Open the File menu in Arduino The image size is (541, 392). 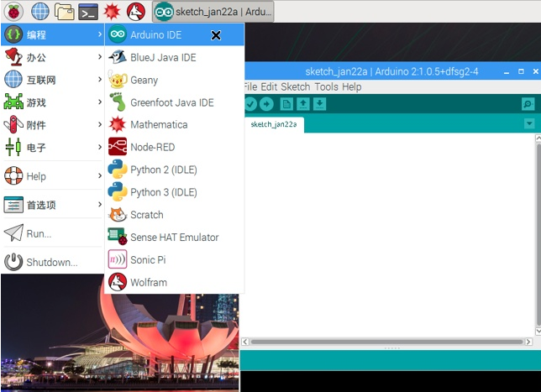249,87
